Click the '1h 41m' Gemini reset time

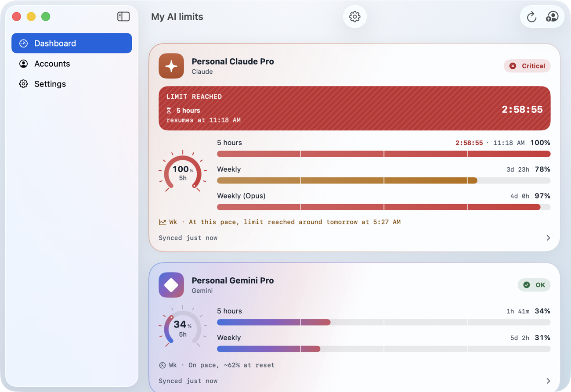[518, 311]
